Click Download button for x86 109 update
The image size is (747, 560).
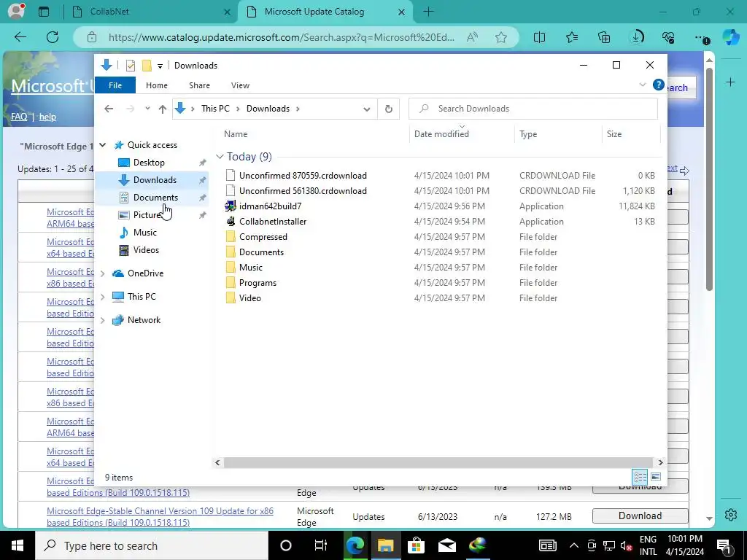(640, 516)
